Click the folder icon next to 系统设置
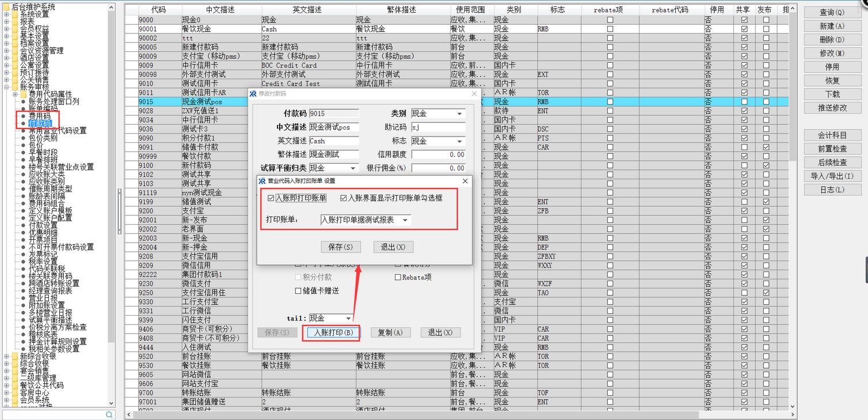This screenshot has height=420, width=868. click(15, 14)
